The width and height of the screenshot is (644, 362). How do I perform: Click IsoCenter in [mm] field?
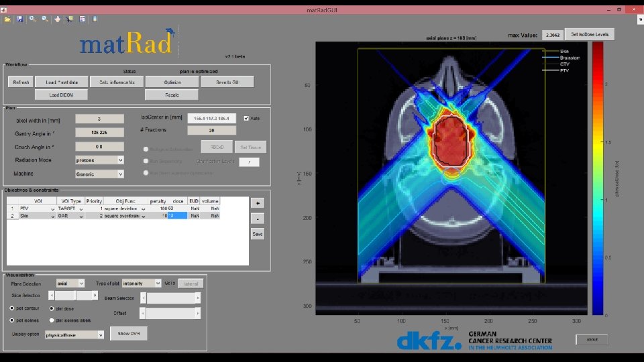coord(211,118)
